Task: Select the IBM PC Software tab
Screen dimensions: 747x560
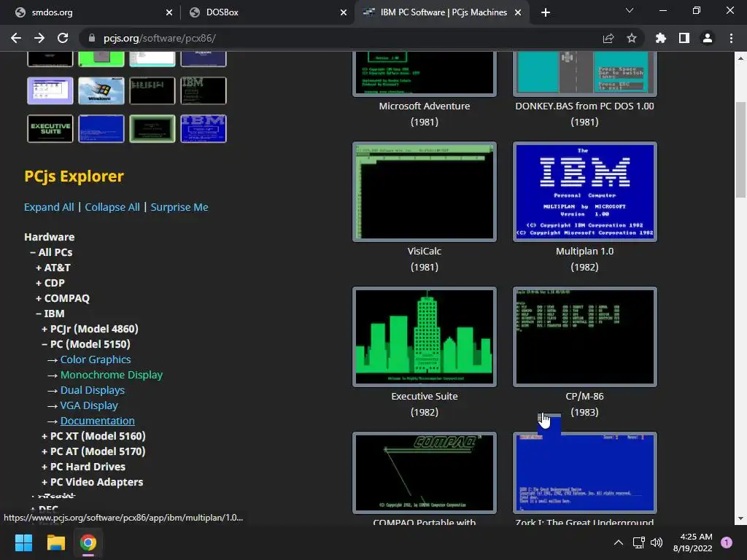Action: click(442, 12)
